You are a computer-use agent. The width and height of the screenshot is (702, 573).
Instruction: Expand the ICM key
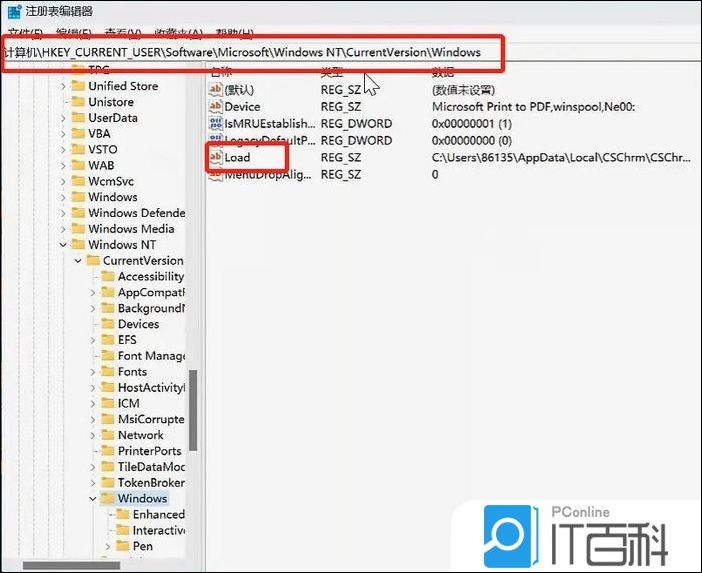coord(93,404)
